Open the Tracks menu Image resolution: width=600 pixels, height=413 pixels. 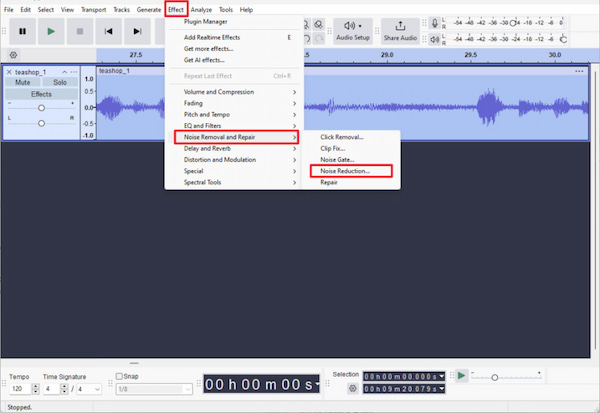(x=122, y=10)
